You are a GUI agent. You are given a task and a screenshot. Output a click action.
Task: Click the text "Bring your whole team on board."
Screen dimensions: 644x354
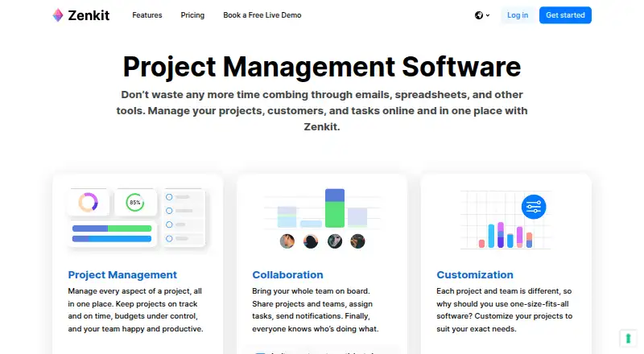point(311,291)
